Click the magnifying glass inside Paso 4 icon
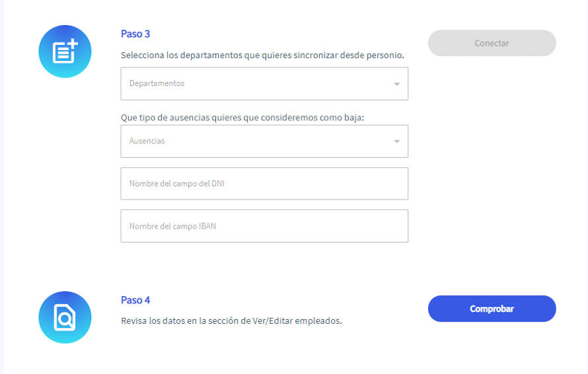This screenshot has height=374, width=588. [65, 319]
